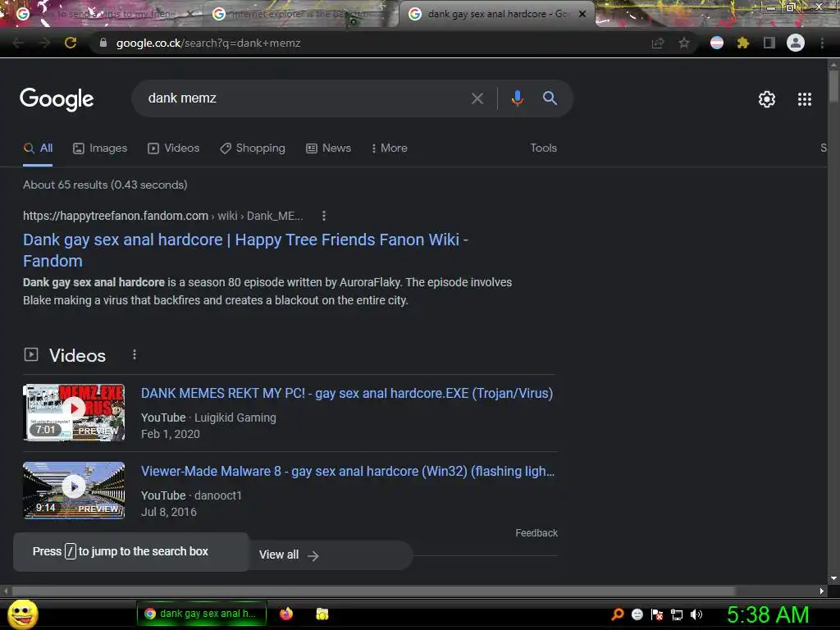Select the All results tab
The height and width of the screenshot is (630, 840).
(x=38, y=148)
